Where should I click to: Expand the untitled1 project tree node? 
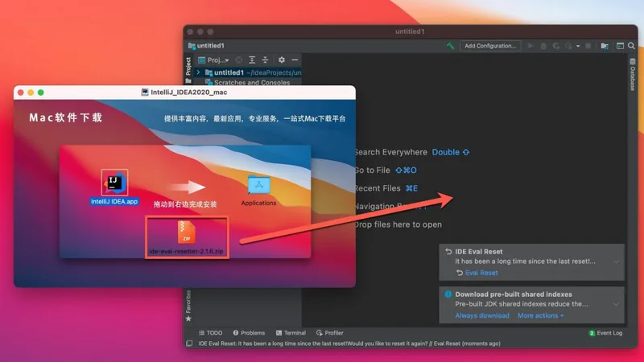click(199, 72)
